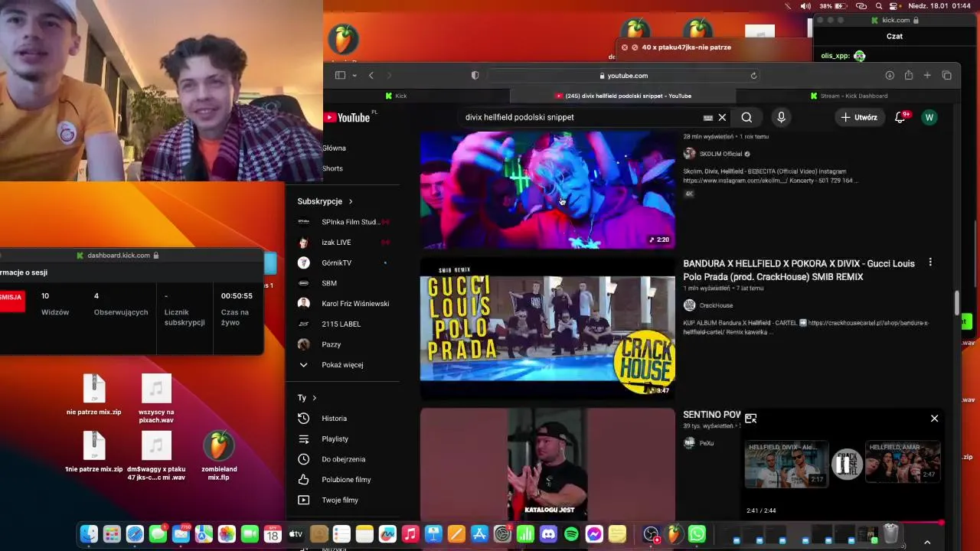The height and width of the screenshot is (551, 980).
Task: Open izak LIVE subscription
Action: 336,243
